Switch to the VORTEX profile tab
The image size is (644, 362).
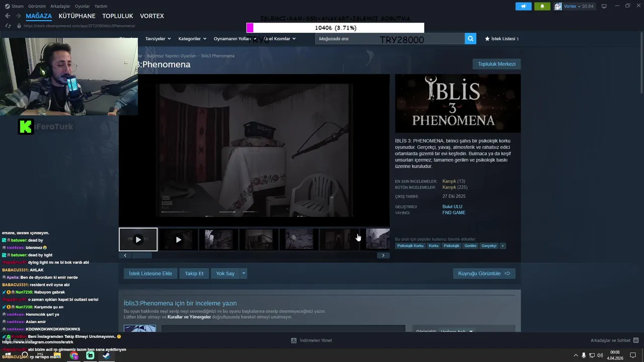[152, 16]
